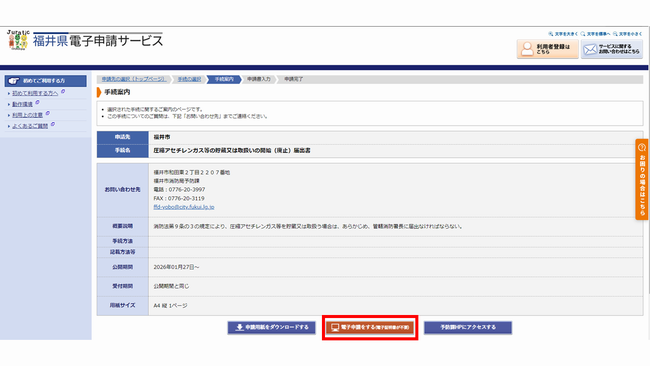The width and height of the screenshot is (650, 366).
Task: Click the Jurastic mascot logo icon
Action: coord(18,40)
